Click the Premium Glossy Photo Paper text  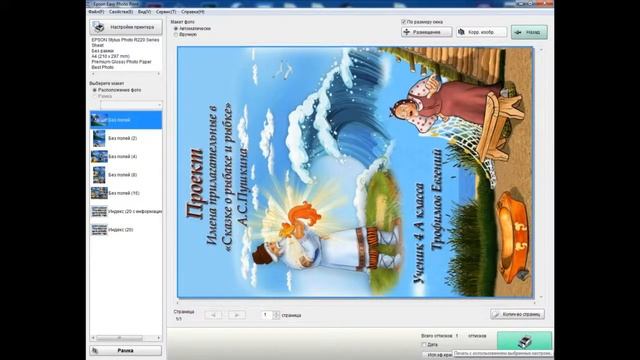pyautogui.click(x=121, y=62)
